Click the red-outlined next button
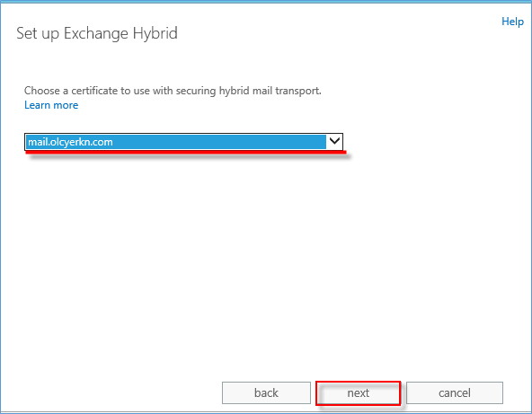 359,393
